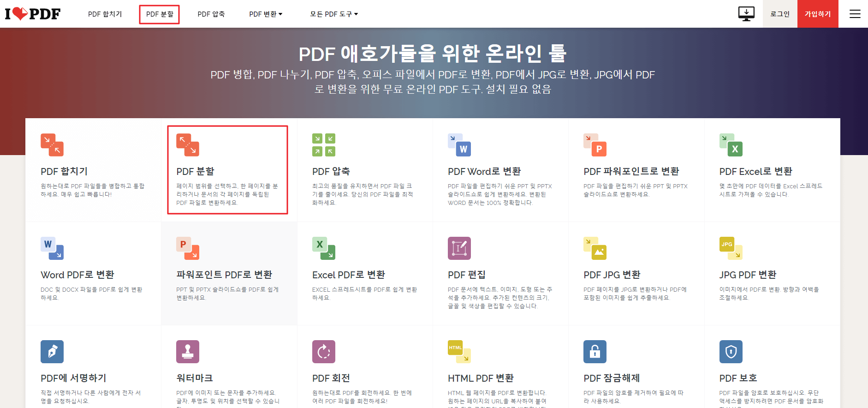Click the PDF Word로 변환 title

[484, 171]
